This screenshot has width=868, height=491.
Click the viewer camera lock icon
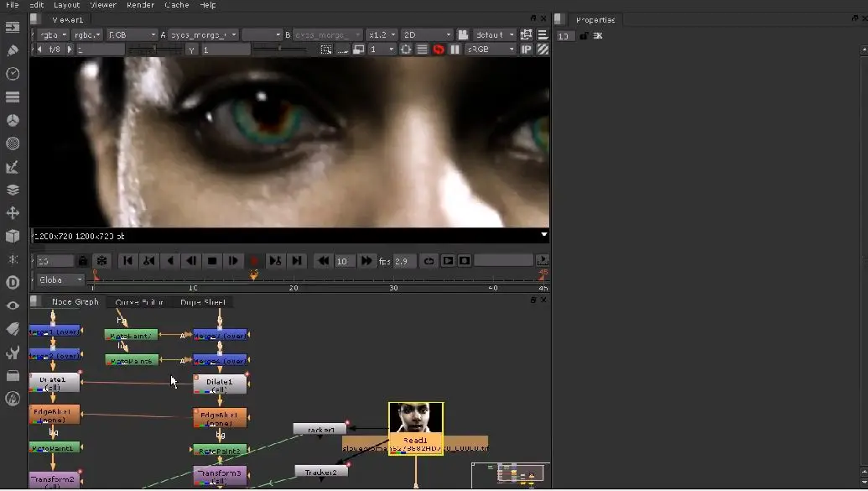point(463,35)
